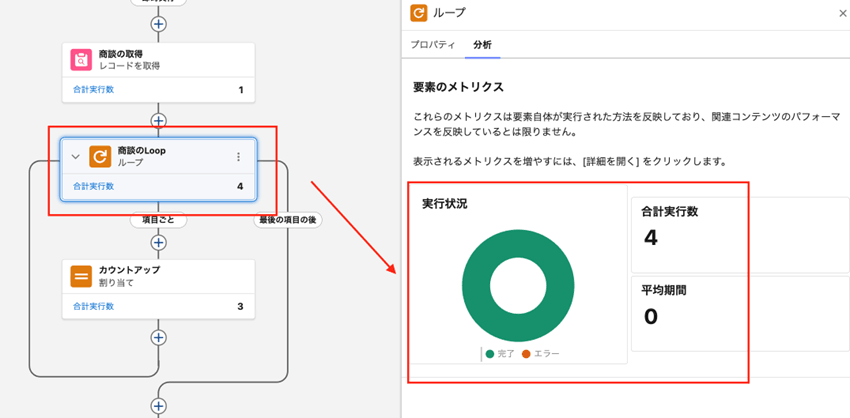Collapse the 商談のLoop node chevron
This screenshot has height=418, width=850.
click(75, 157)
